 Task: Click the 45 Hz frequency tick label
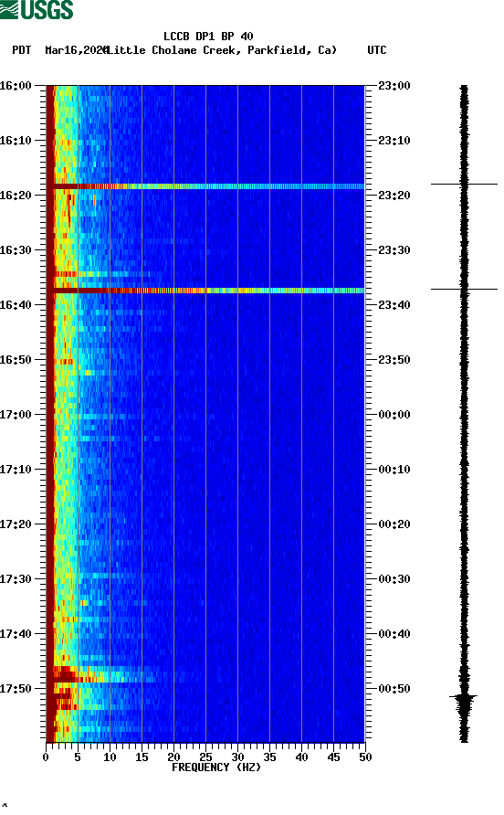[333, 757]
